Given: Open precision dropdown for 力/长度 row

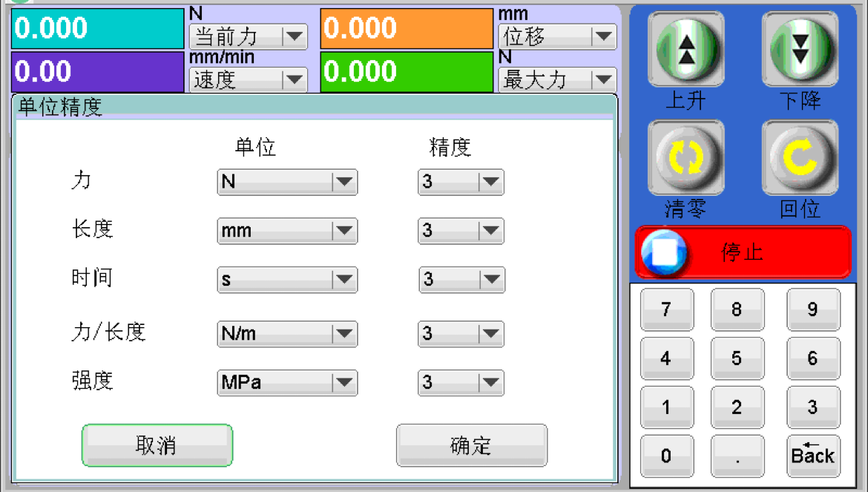Looking at the screenshot, I should 461,334.
